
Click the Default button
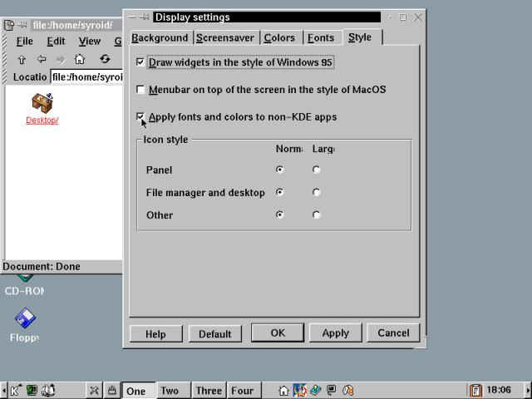click(214, 333)
